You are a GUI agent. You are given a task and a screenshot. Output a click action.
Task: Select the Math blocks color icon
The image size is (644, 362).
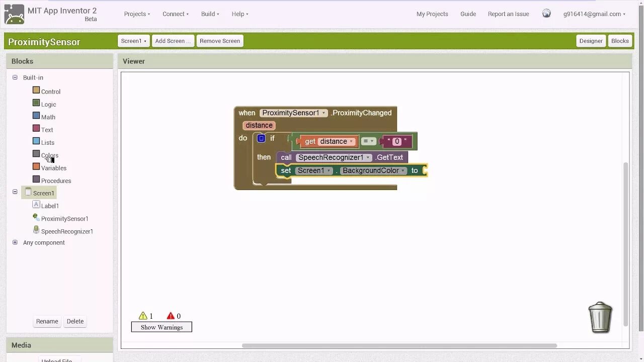point(36,116)
